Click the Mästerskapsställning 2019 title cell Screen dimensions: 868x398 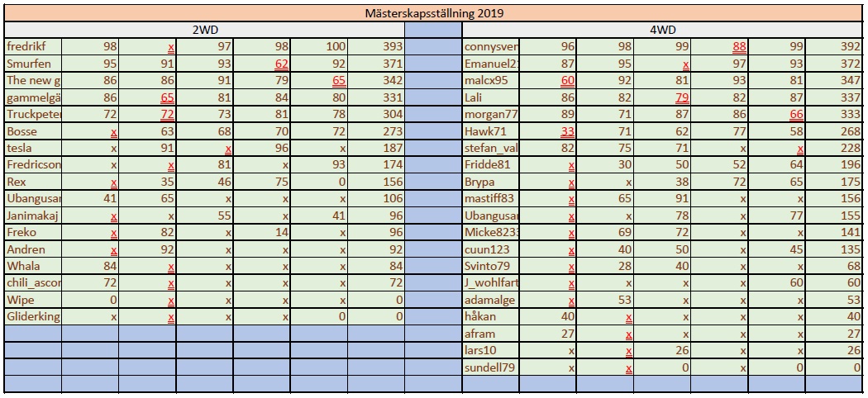[x=434, y=13]
